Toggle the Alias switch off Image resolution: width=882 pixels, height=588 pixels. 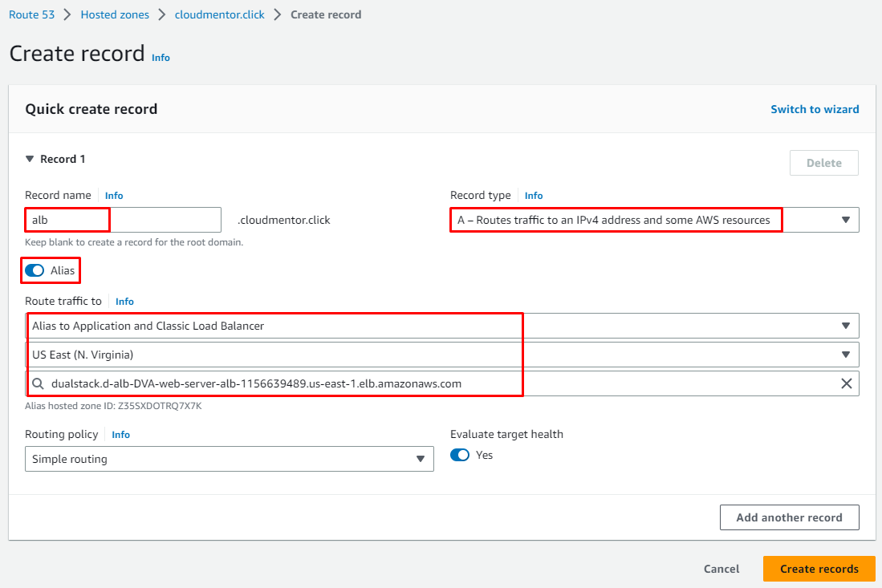coord(35,270)
